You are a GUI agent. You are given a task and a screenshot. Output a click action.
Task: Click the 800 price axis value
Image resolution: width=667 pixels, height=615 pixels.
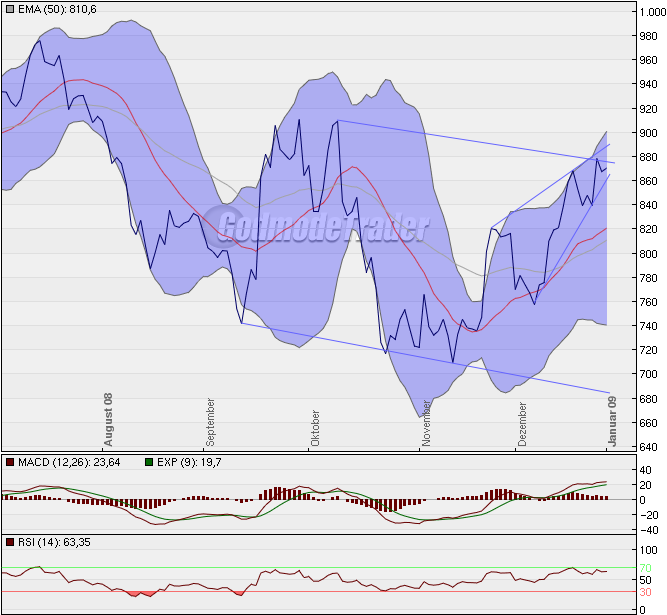pos(649,254)
